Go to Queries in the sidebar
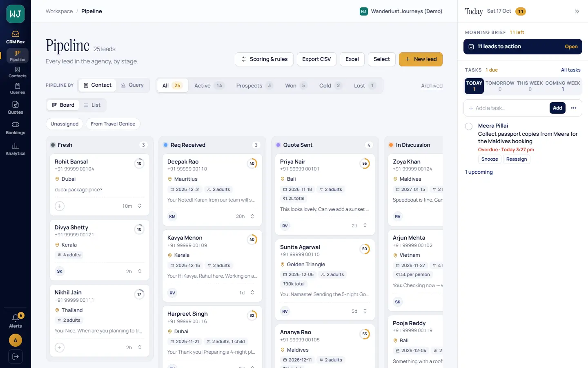Image resolution: width=588 pixels, height=368 pixels. [x=18, y=89]
